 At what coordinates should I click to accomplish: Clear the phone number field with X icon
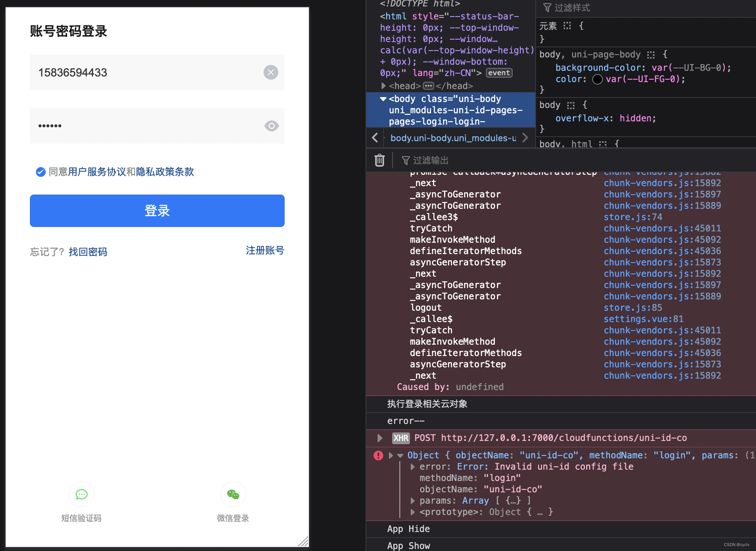coord(271,72)
